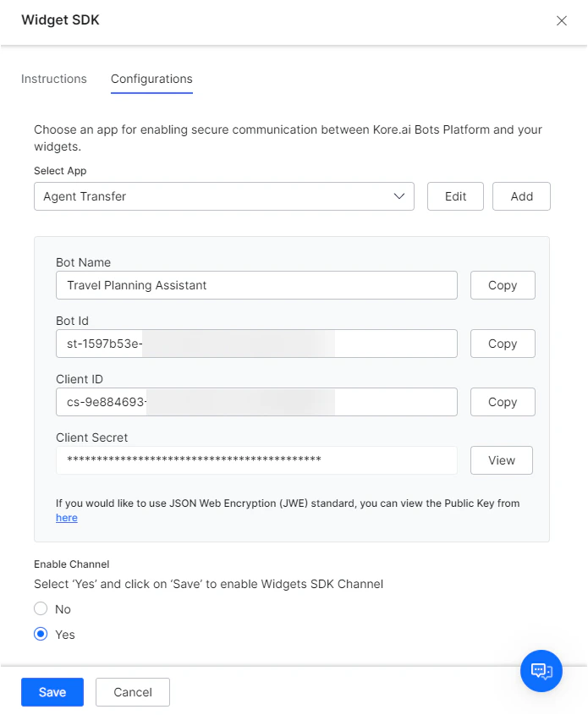This screenshot has width=588, height=715.
Task: Open the chat support widget
Action: 541,671
